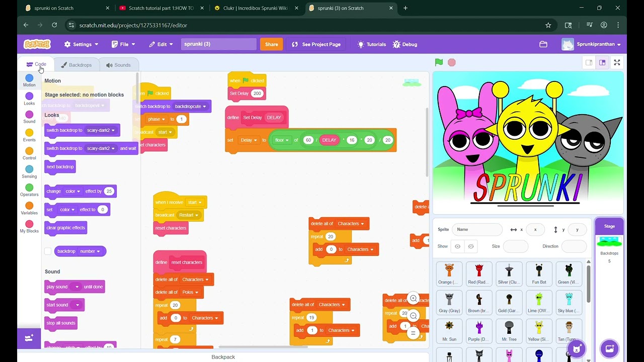644x362 pixels.
Task: Jump to My Blocks category
Action: [29, 227]
